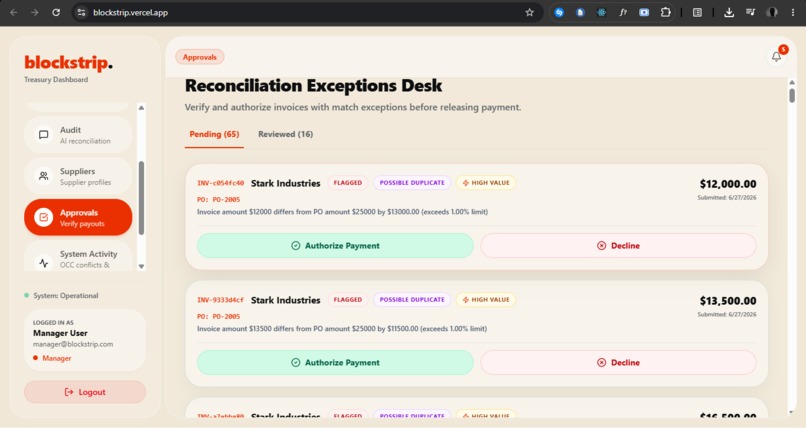Click the Audit chat icon in sidebar
Viewport: 806px width, 428px height.
point(44,135)
